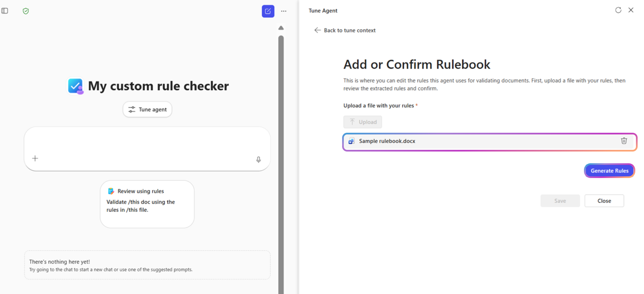The height and width of the screenshot is (294, 644).
Task: Open the Tune agent settings
Action: (x=147, y=110)
